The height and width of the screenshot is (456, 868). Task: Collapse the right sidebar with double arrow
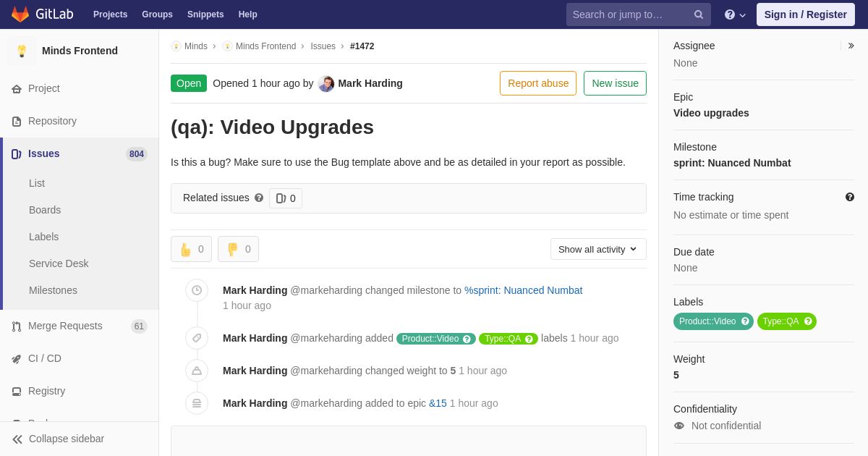point(851,46)
